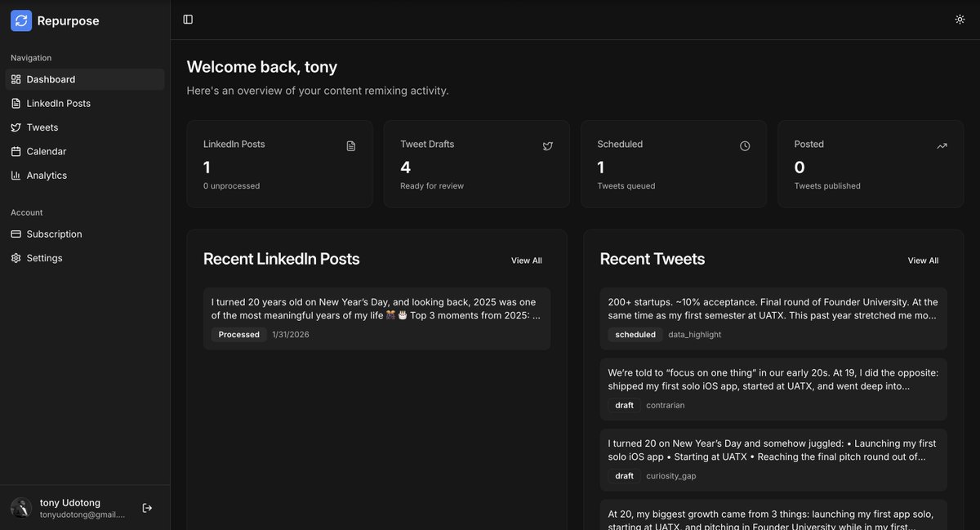Click the Twitter icon on Tweet Drafts card
Viewport: 980px width, 530px height.
[548, 146]
